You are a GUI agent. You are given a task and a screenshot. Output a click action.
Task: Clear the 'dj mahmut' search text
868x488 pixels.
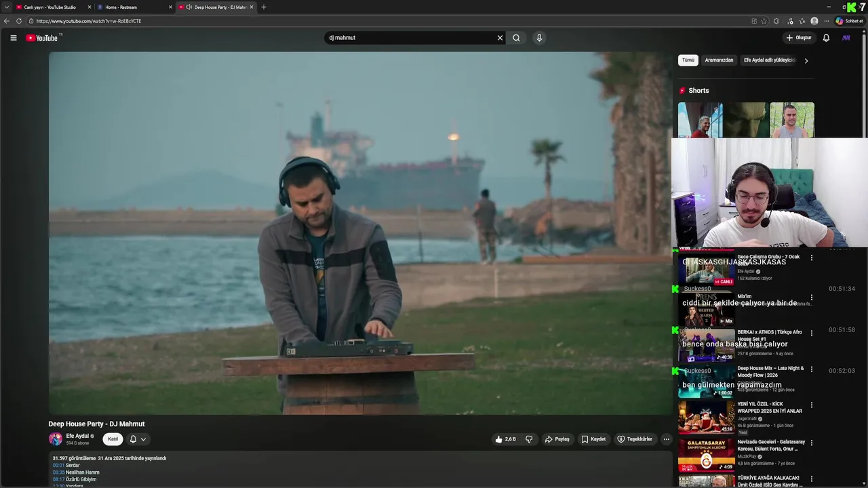500,38
